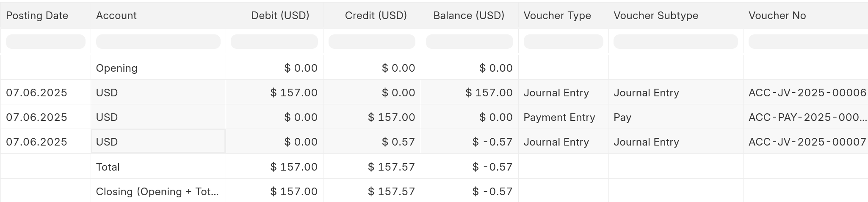This screenshot has width=868, height=202.
Task: Select the Payment Entry voucher type cell
Action: click(559, 118)
